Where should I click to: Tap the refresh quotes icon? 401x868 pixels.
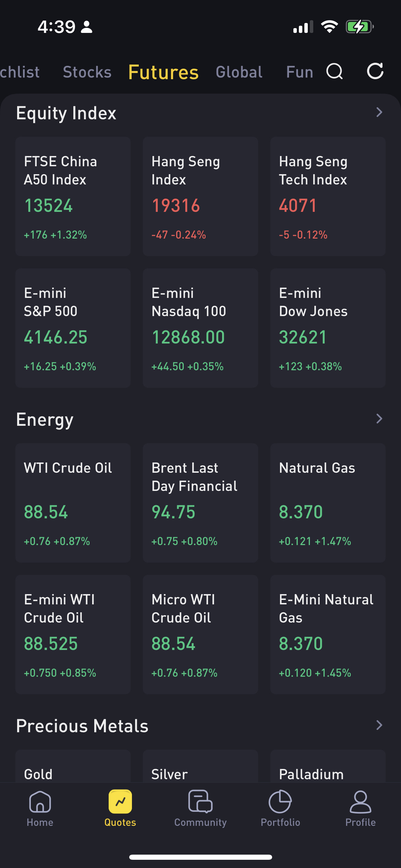point(375,71)
